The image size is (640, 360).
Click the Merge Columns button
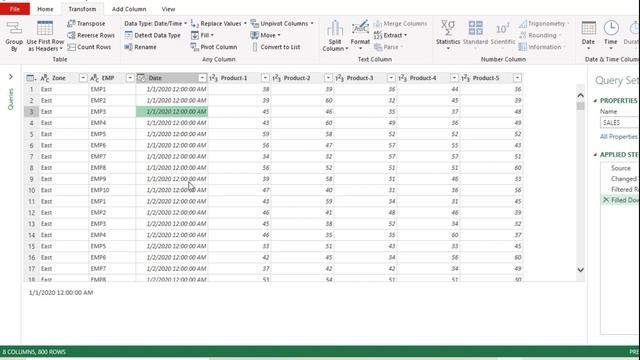coord(400,24)
